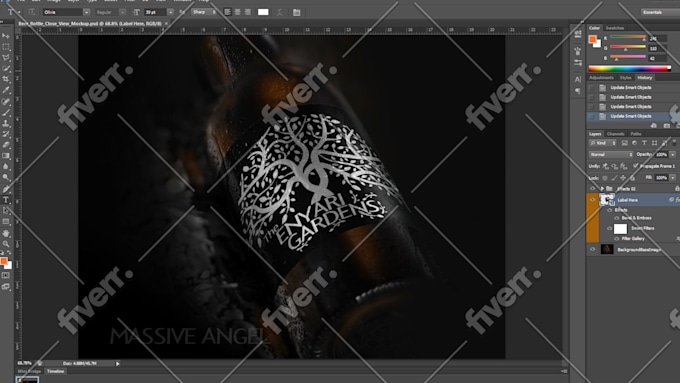This screenshot has height=383, width=680.
Task: Center the text alignment
Action: pos(238,12)
